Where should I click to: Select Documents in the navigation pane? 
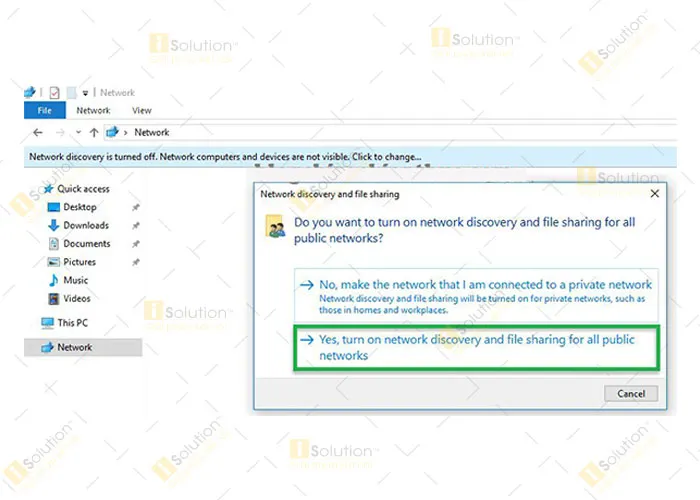[86, 243]
